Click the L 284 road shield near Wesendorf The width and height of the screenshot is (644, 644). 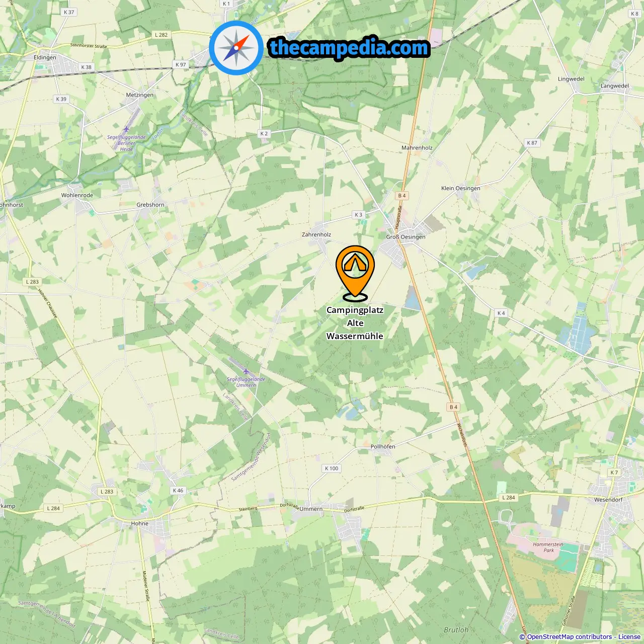coord(509,498)
